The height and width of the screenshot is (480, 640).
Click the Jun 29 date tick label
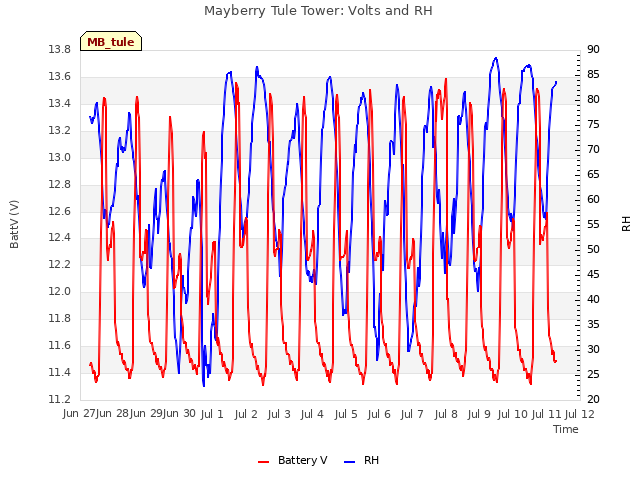coord(146,414)
